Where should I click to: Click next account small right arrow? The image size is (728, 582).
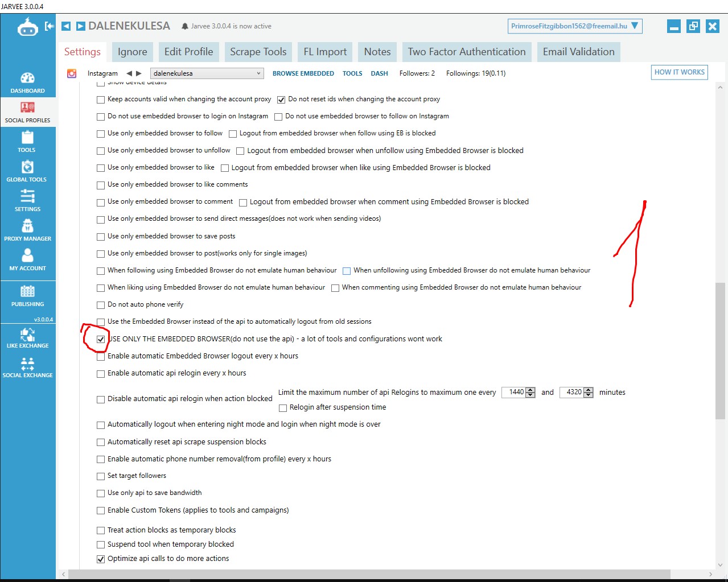[138, 73]
